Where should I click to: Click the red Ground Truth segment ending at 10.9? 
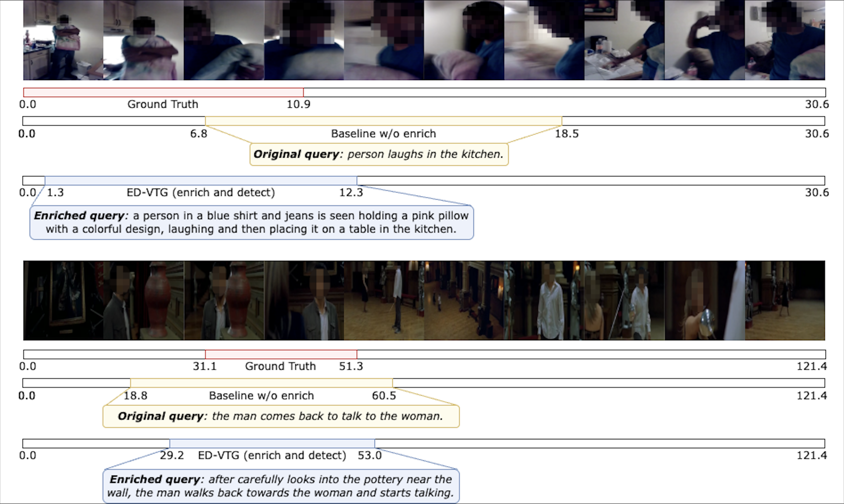(x=163, y=92)
